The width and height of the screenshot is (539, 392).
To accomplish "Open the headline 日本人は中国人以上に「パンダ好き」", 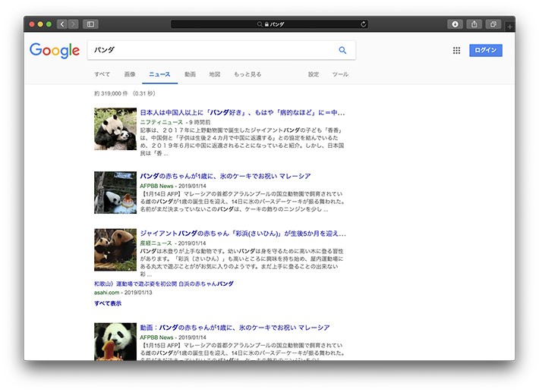I will [x=242, y=112].
